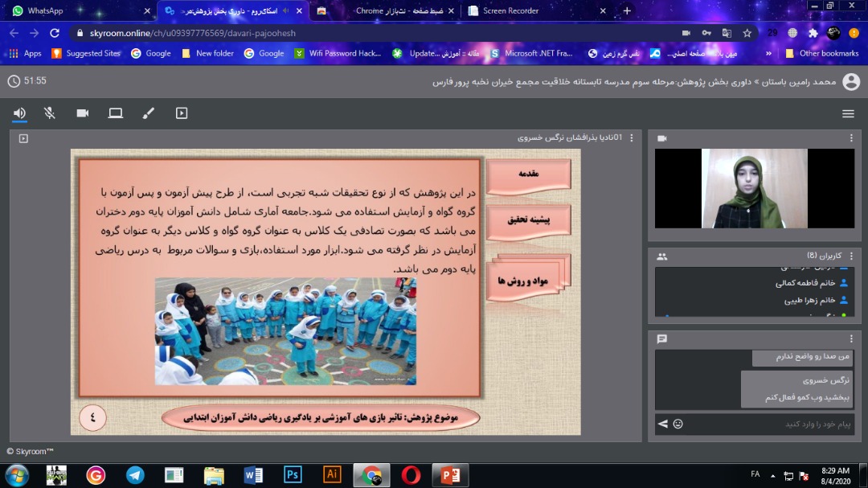This screenshot has height=488, width=868.
Task: Open Telegram from the taskbar
Action: click(135, 475)
